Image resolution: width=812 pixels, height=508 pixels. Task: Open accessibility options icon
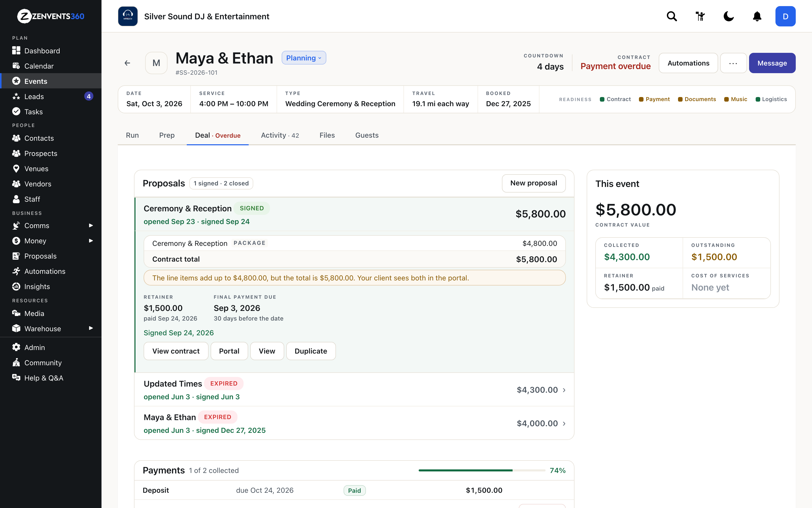click(700, 16)
